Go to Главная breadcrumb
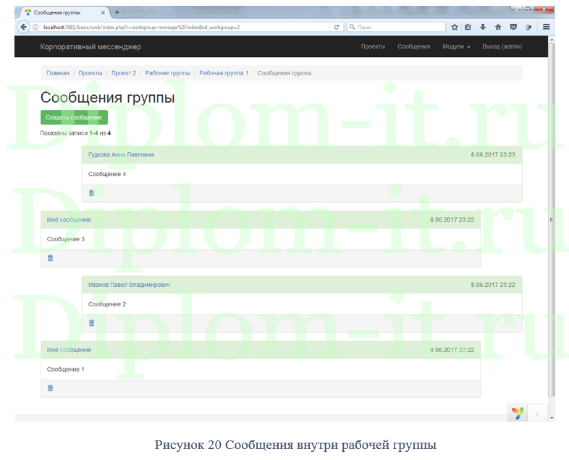569x460 pixels. click(x=58, y=73)
